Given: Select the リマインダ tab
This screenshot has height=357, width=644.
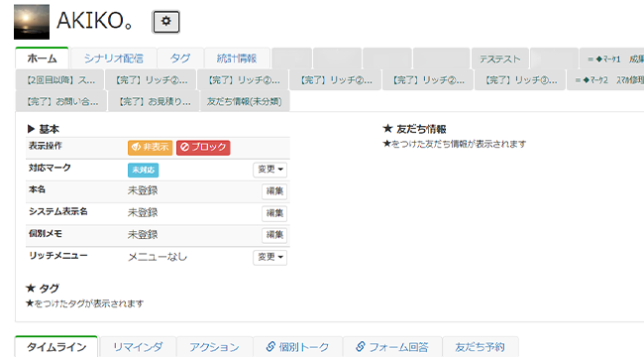Looking at the screenshot, I should [x=138, y=347].
